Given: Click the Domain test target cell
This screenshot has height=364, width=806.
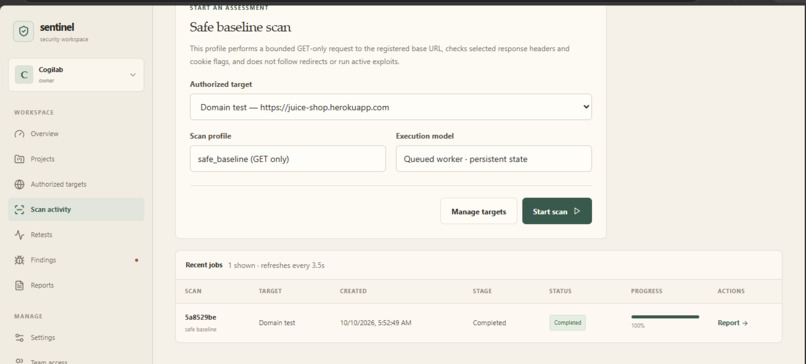Looking at the screenshot, I should pos(277,323).
